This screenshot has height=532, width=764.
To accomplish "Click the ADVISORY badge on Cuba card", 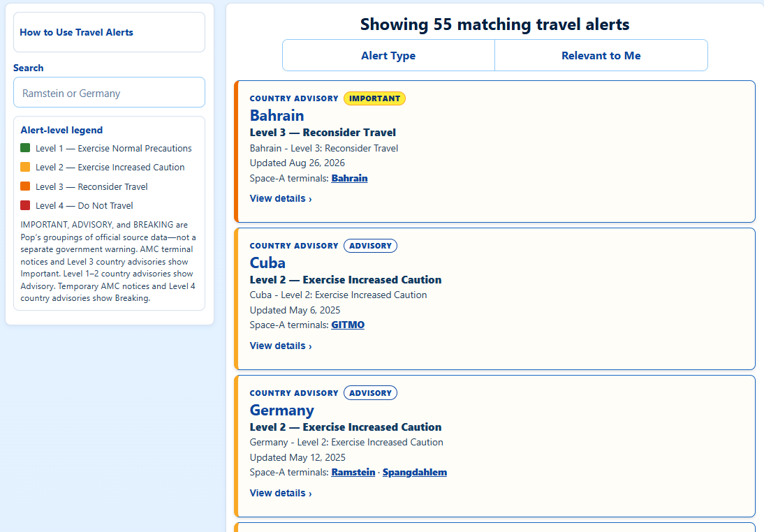I will point(370,246).
